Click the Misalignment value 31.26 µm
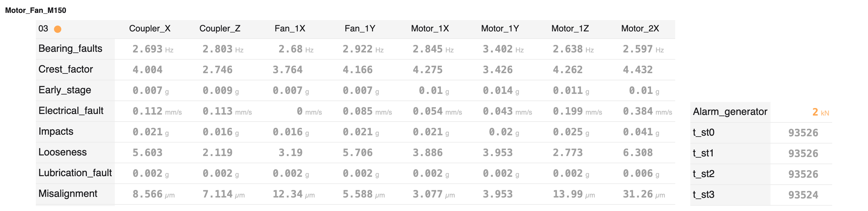This screenshot has width=868, height=211. 643,194
